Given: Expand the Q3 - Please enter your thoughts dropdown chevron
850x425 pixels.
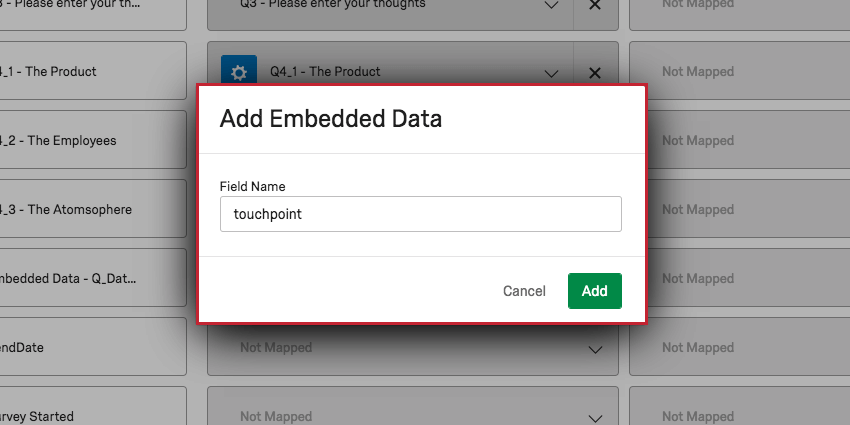Looking at the screenshot, I should click(551, 5).
